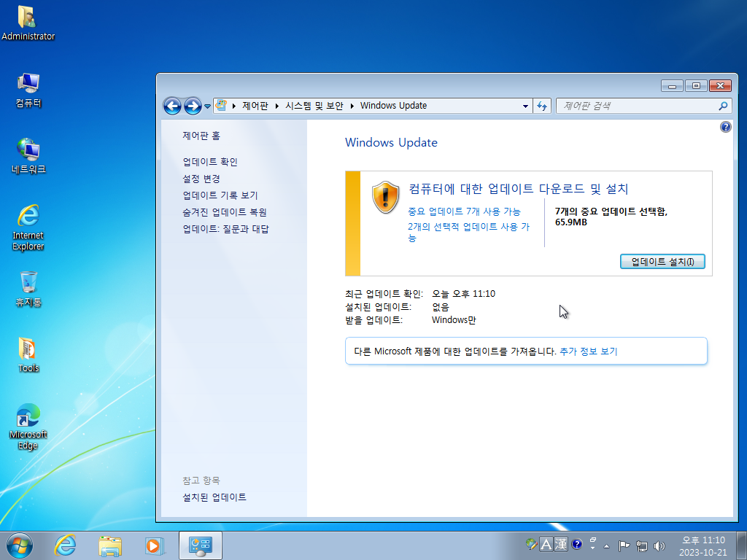Image resolution: width=747 pixels, height=560 pixels.
Task: Click the 漢 Hanja conversion tray icon
Action: 561,544
